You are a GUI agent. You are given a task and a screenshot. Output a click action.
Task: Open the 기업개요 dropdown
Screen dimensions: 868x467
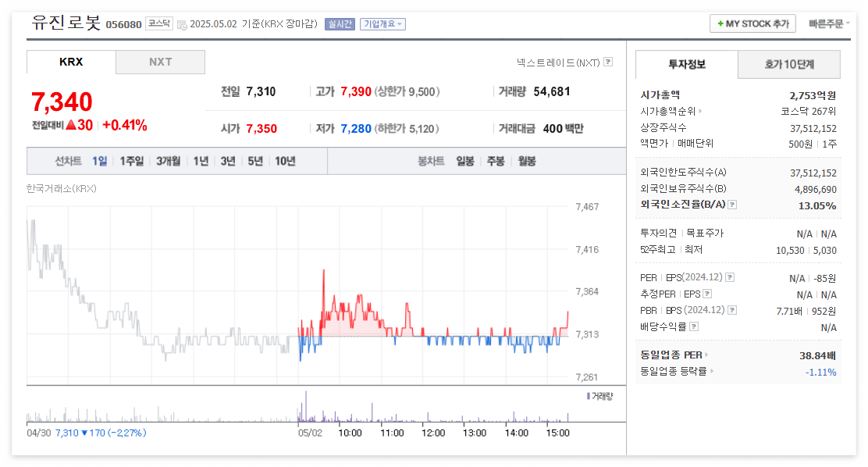click(382, 23)
